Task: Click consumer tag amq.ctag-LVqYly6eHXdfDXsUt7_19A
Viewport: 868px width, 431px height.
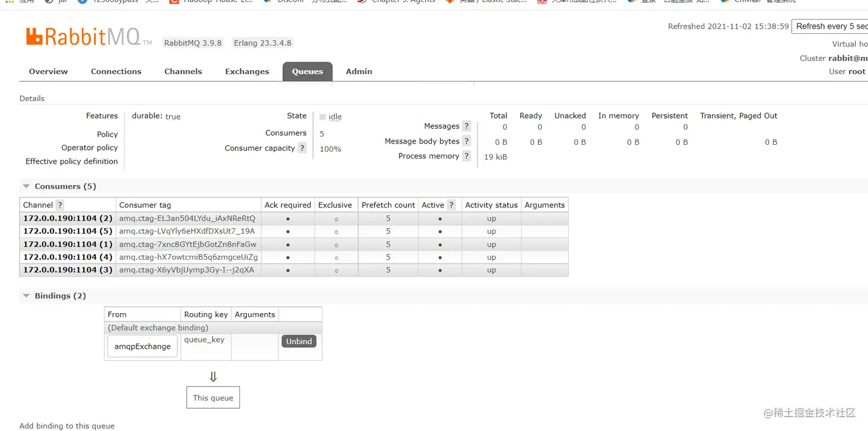Action: click(187, 231)
